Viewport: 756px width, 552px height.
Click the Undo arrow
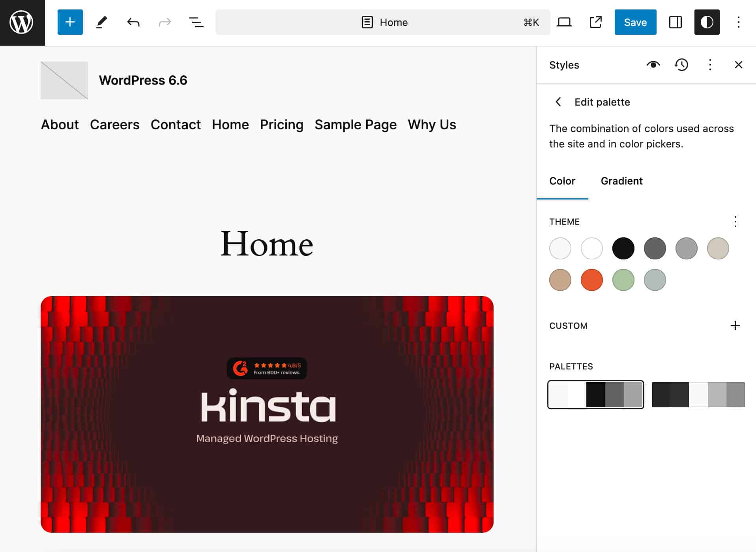133,22
